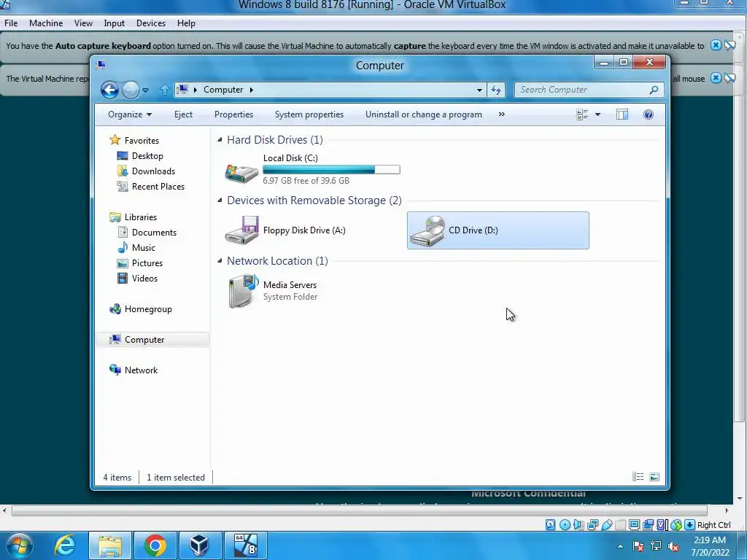This screenshot has height=560, width=747.
Task: Click the horizontal scrollbar of VM window
Action: [x=359, y=511]
